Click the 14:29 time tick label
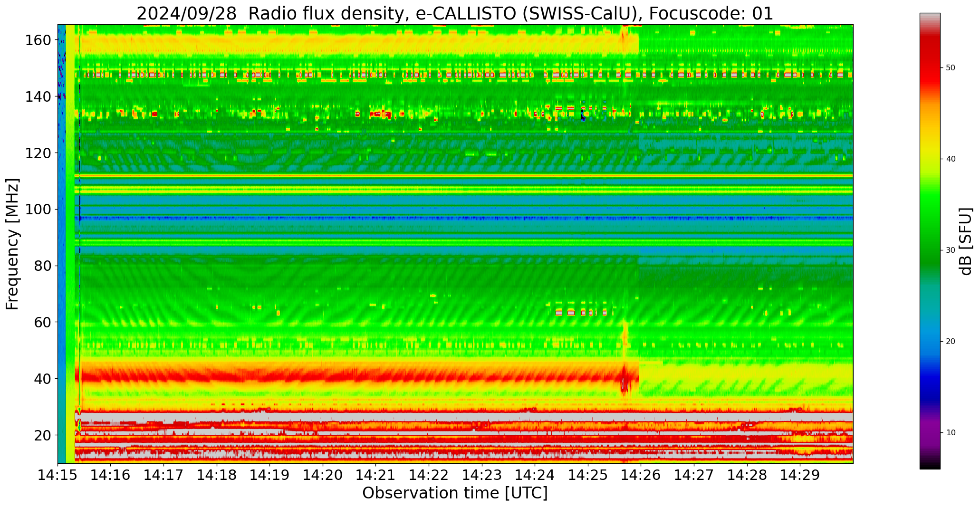The image size is (980, 507). click(800, 475)
